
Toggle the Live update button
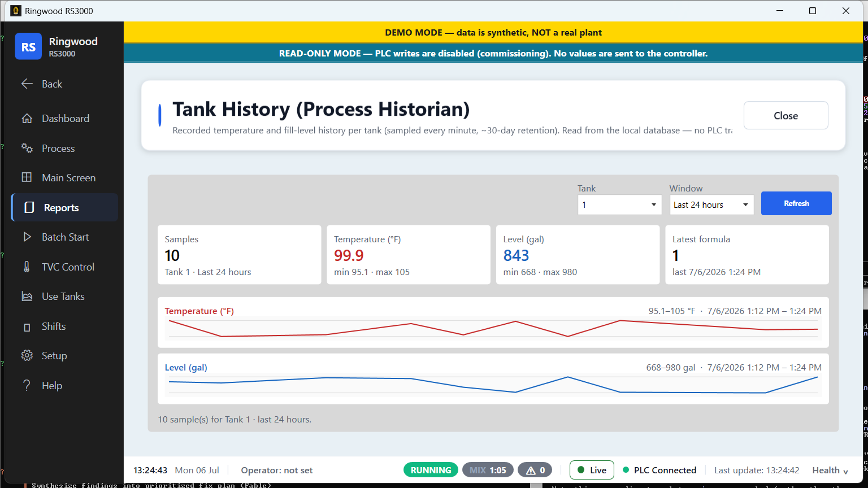pos(592,470)
